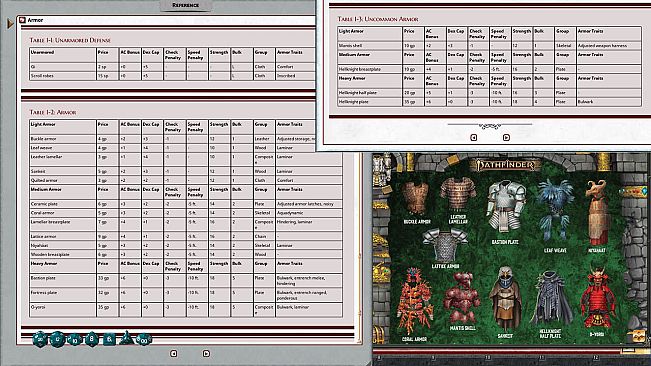The image size is (651, 366).
Task: Select 'Hellknight half plate' table row
Action: click(489, 93)
